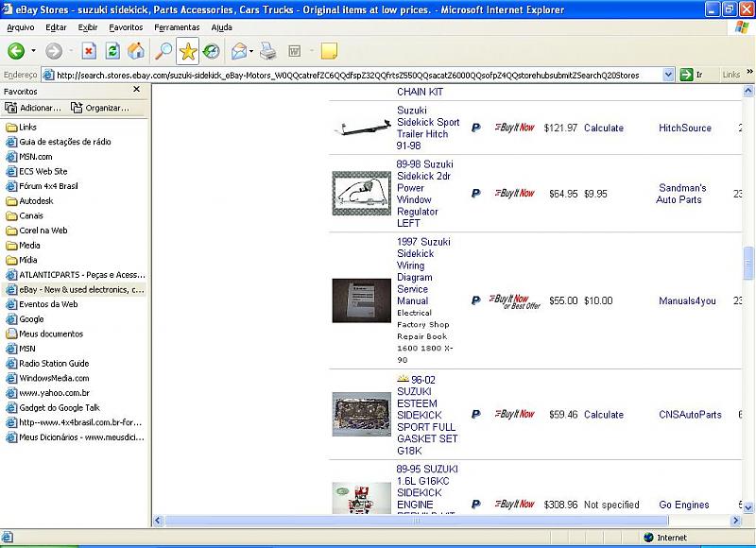Image resolution: width=756 pixels, height=548 pixels.
Task: Refresh the page
Action: coord(112,51)
